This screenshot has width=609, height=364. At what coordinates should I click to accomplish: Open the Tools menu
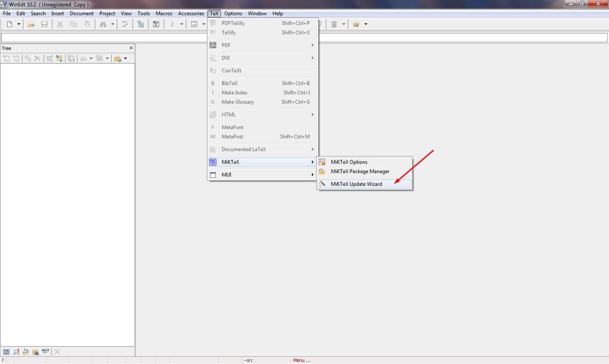pyautogui.click(x=144, y=13)
